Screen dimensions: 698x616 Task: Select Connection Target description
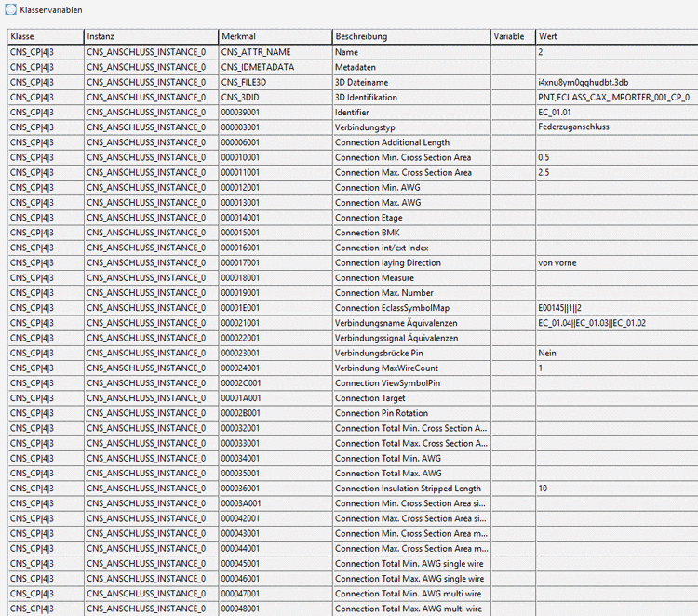point(411,398)
